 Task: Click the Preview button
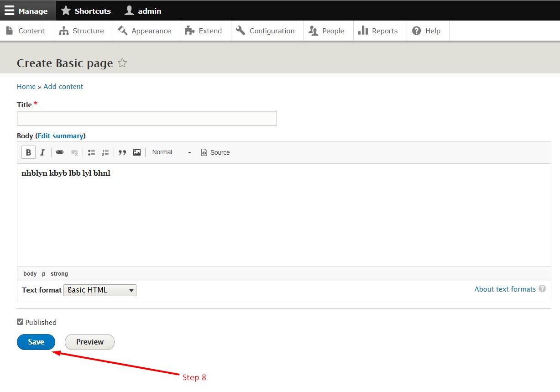tap(89, 342)
